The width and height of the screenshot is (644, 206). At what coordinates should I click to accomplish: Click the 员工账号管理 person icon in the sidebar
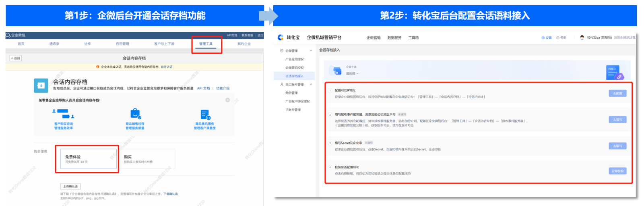[282, 84]
